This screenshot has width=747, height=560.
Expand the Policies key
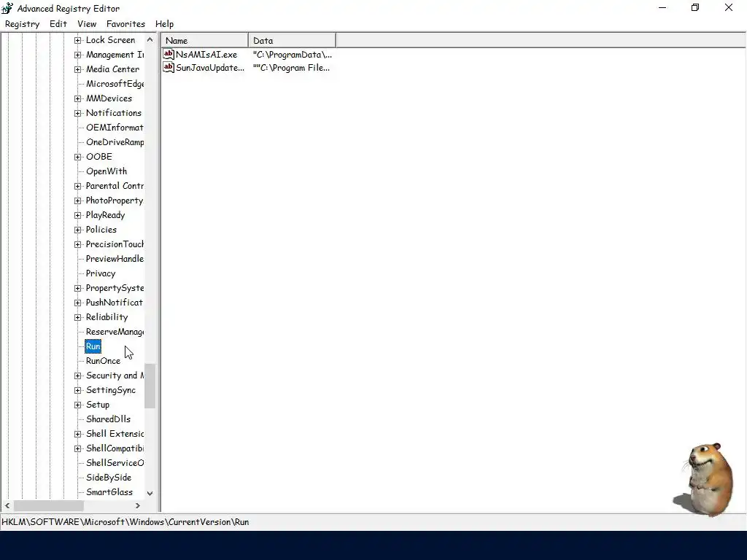click(77, 230)
